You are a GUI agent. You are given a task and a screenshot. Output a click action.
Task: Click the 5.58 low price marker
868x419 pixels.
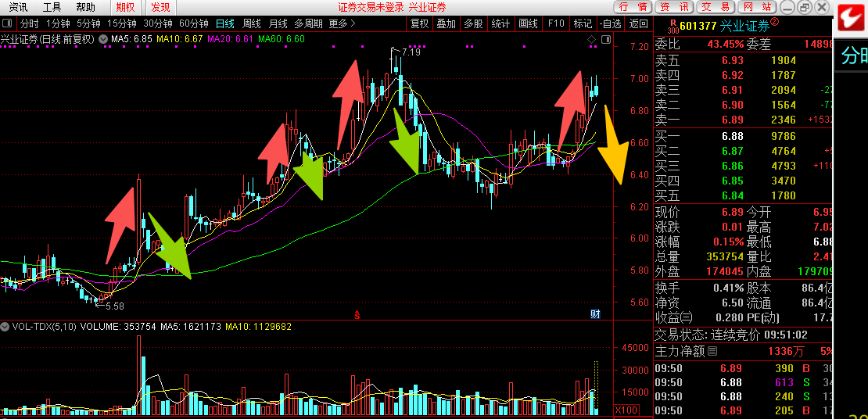115,306
